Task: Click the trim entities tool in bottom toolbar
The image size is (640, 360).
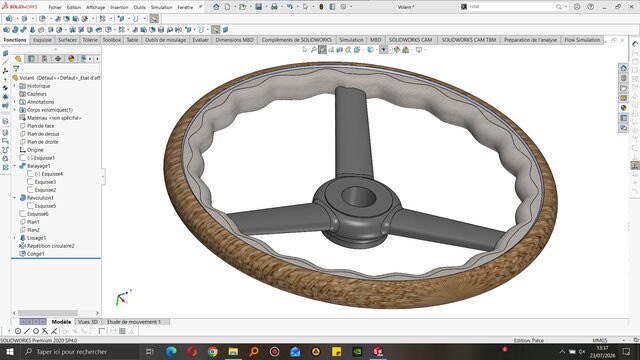Action: coord(45,331)
